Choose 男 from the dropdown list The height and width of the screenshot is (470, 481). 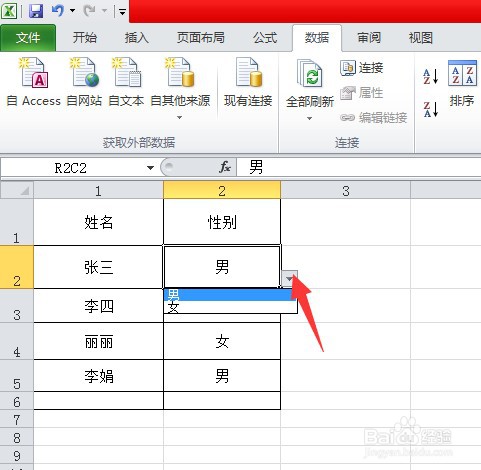tap(230, 295)
